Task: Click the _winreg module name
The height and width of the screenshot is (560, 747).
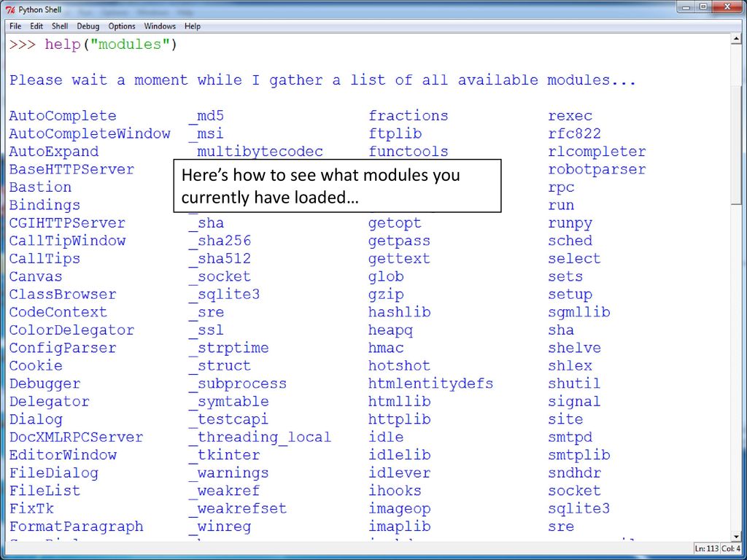Action: tap(220, 526)
